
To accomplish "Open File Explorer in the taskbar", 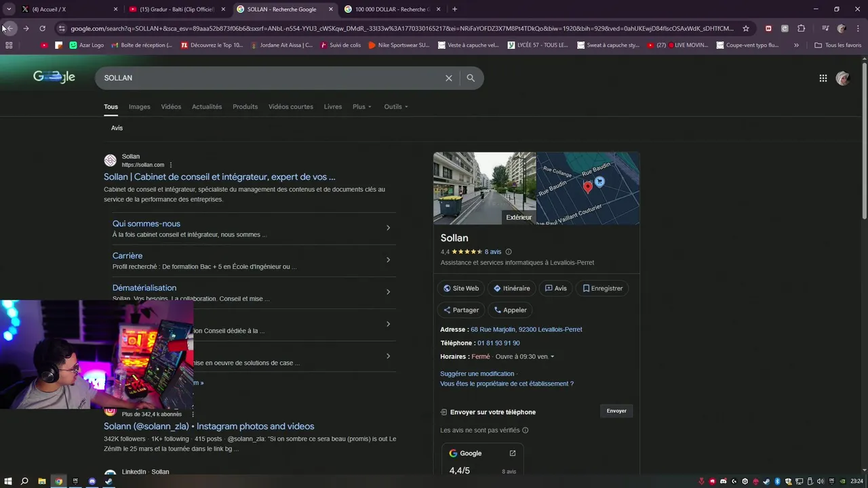I will coord(41,481).
